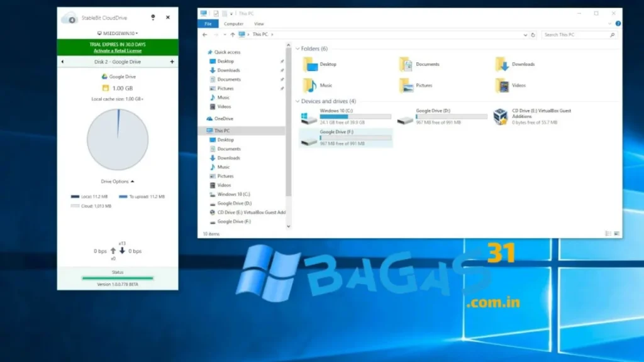Click the Explorer help question mark icon
644x362 pixels.
(x=617, y=24)
